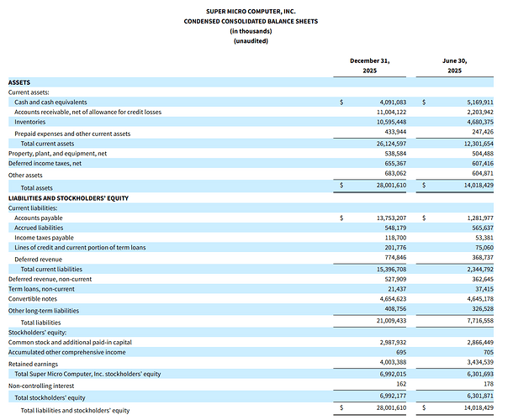Click the Total stockholders' equity label
Image resolution: width=513 pixels, height=420 pixels.
pos(50,398)
